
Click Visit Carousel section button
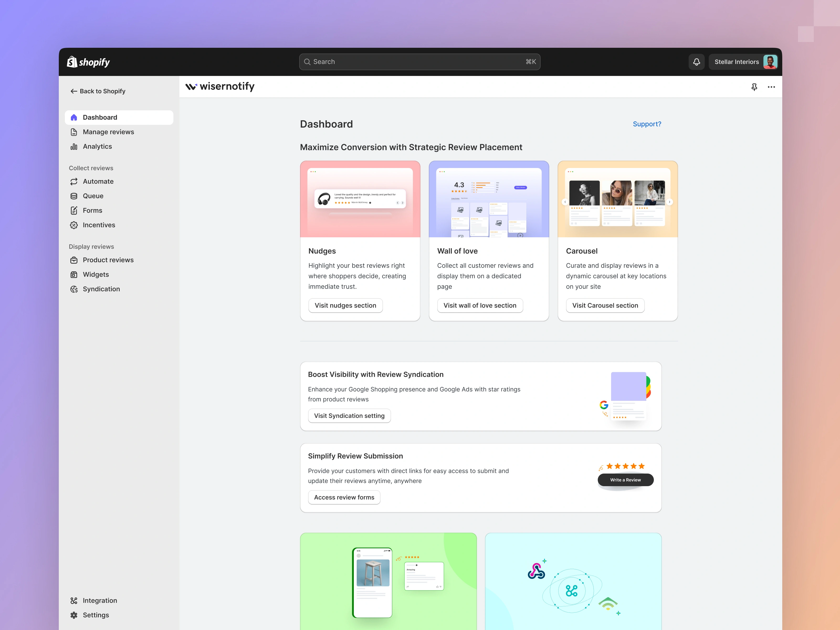[605, 306]
